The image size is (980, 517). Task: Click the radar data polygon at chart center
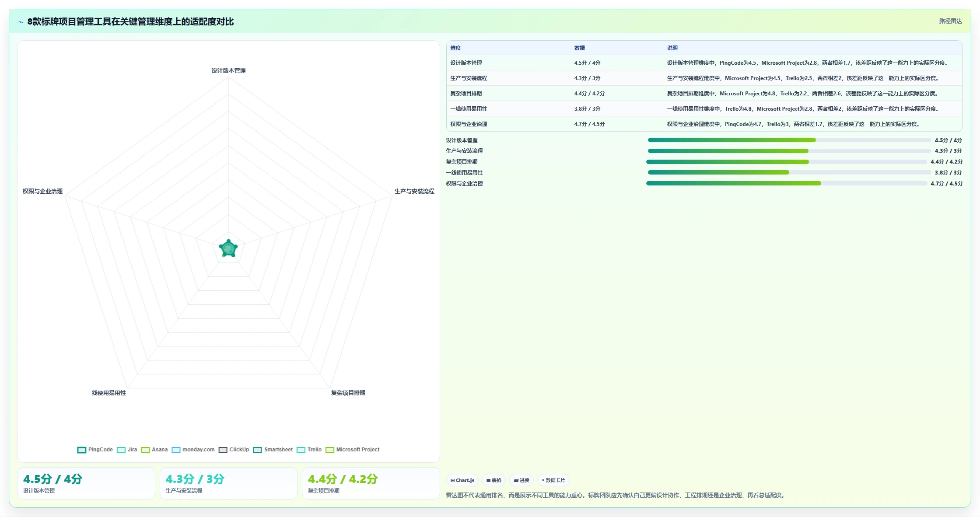point(228,248)
